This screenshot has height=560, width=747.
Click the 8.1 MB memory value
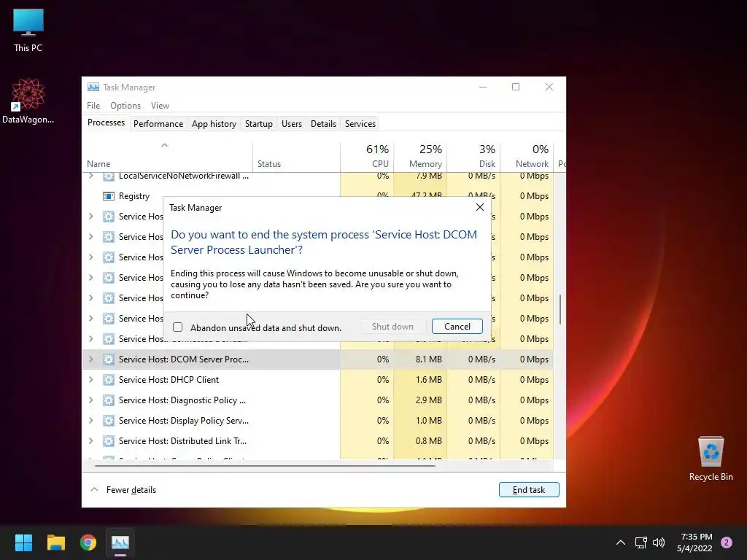(x=428, y=359)
